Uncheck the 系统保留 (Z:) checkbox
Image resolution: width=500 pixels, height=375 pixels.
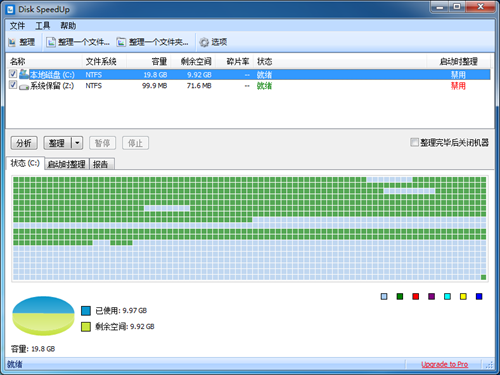[x=13, y=85]
